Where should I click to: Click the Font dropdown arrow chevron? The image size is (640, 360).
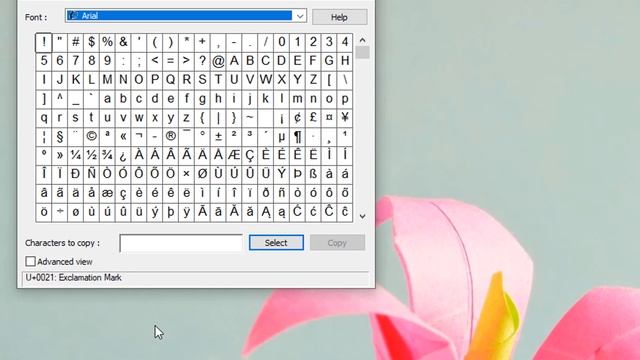300,16
